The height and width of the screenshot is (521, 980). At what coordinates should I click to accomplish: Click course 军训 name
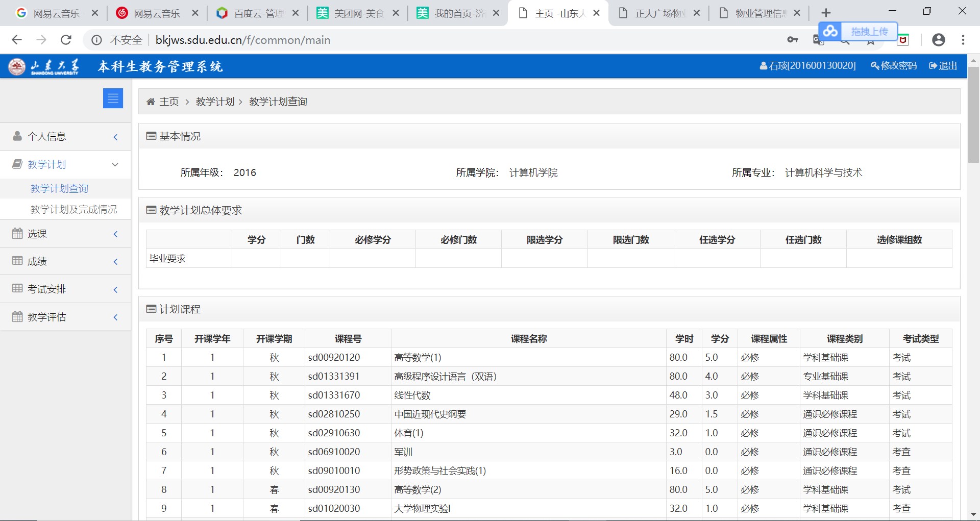pyautogui.click(x=403, y=452)
